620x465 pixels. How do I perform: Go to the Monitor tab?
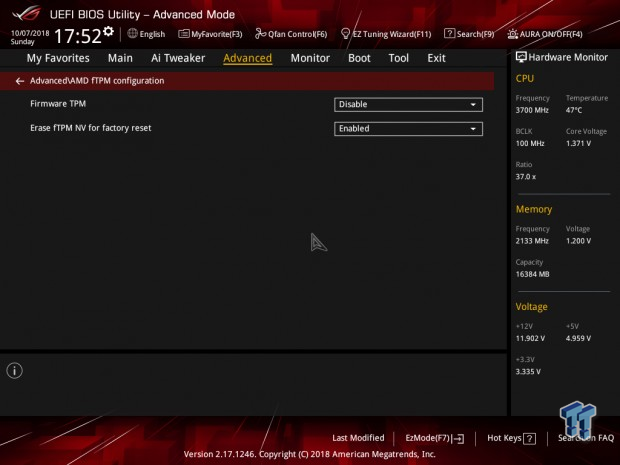(310, 58)
